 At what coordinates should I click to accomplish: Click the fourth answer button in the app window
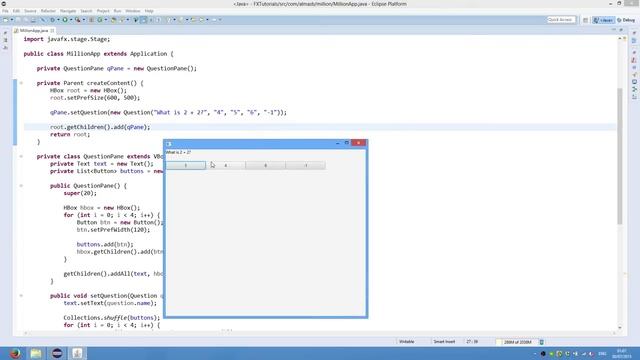(x=306, y=165)
